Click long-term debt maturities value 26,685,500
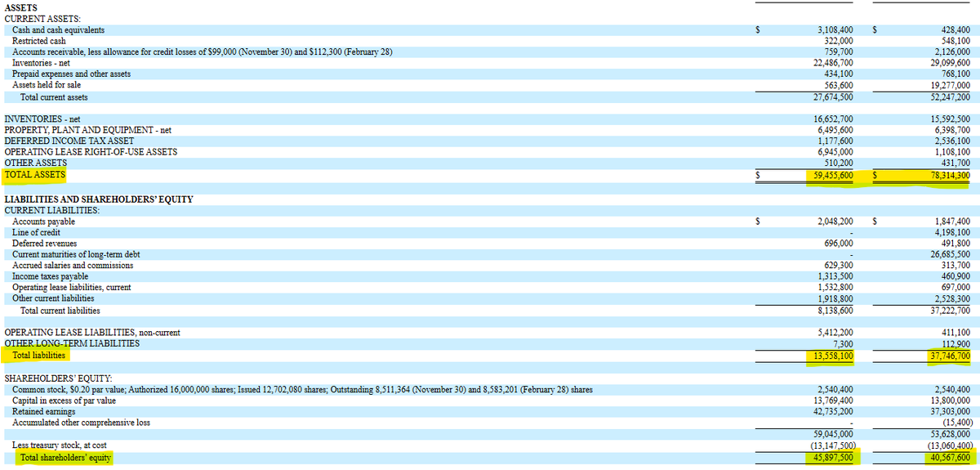The height and width of the screenshot is (470, 980). tap(951, 255)
